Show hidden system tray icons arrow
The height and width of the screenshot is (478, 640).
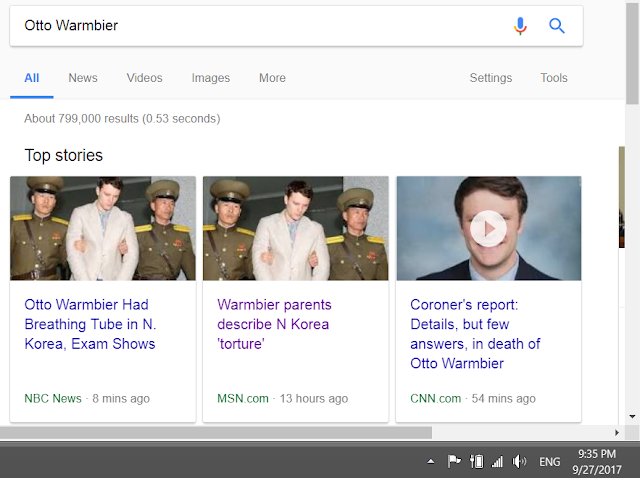[x=431, y=462]
